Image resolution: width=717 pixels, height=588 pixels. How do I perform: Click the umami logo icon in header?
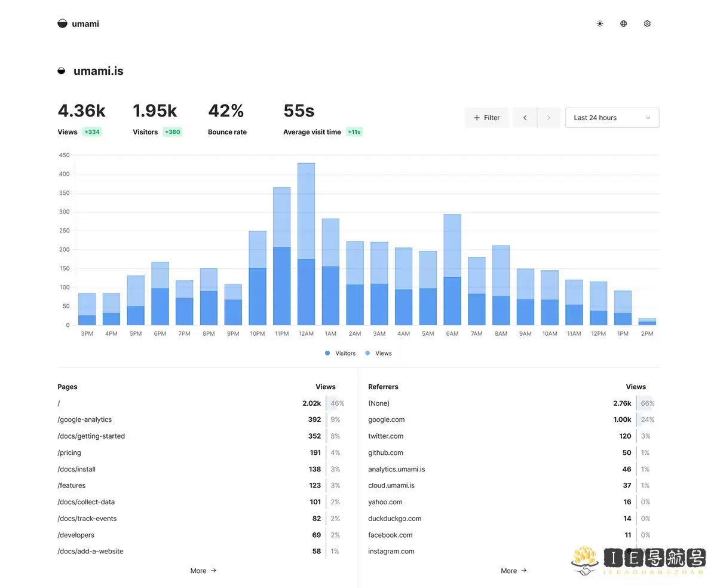[62, 24]
